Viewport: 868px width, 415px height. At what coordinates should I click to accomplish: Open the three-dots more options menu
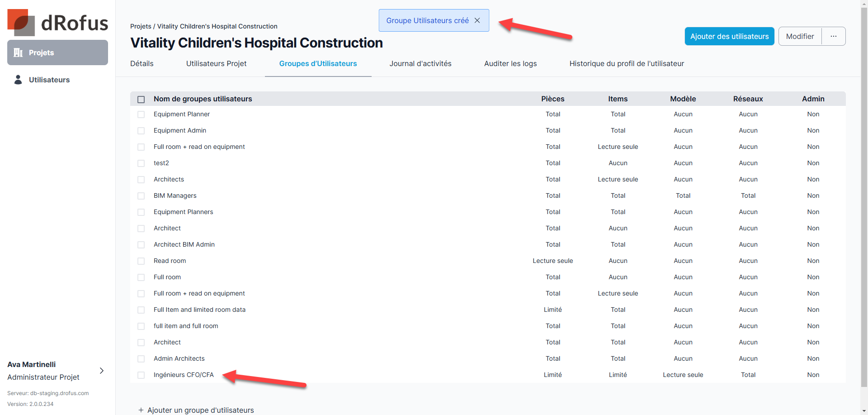pos(834,36)
